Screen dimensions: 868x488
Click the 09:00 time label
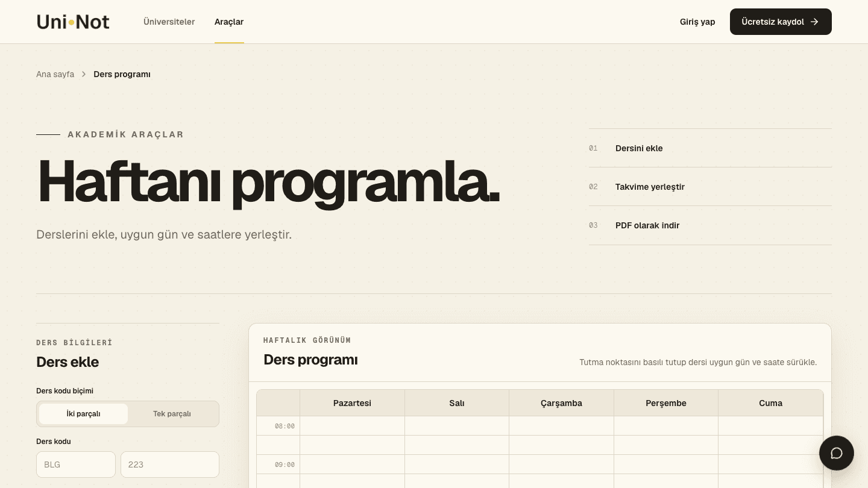coord(285,465)
